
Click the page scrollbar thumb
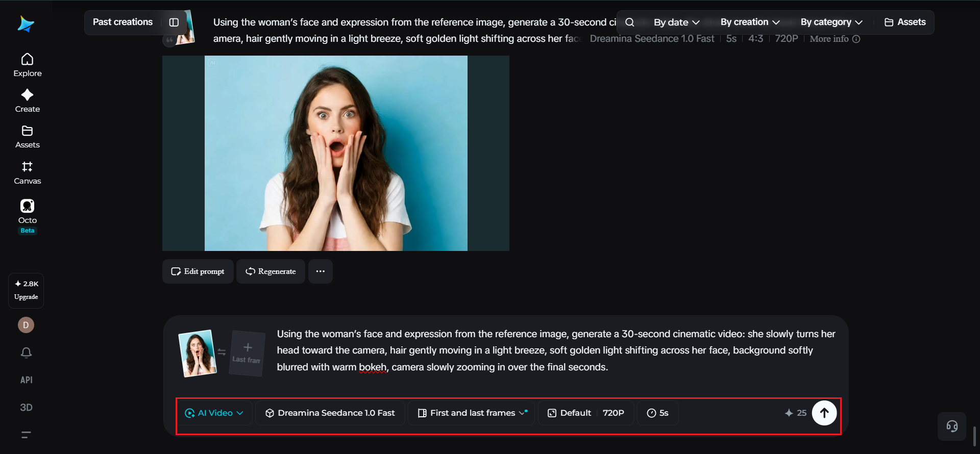point(974,436)
